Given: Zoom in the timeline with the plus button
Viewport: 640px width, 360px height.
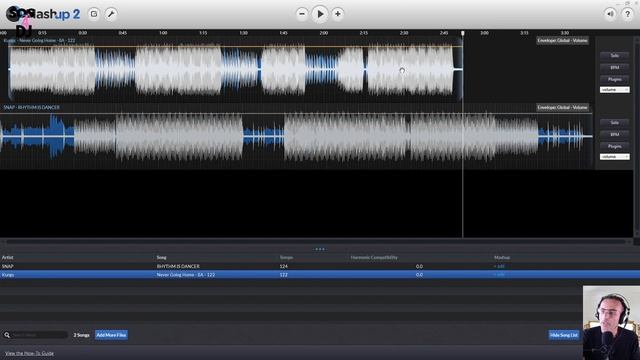Looking at the screenshot, I should (338, 14).
